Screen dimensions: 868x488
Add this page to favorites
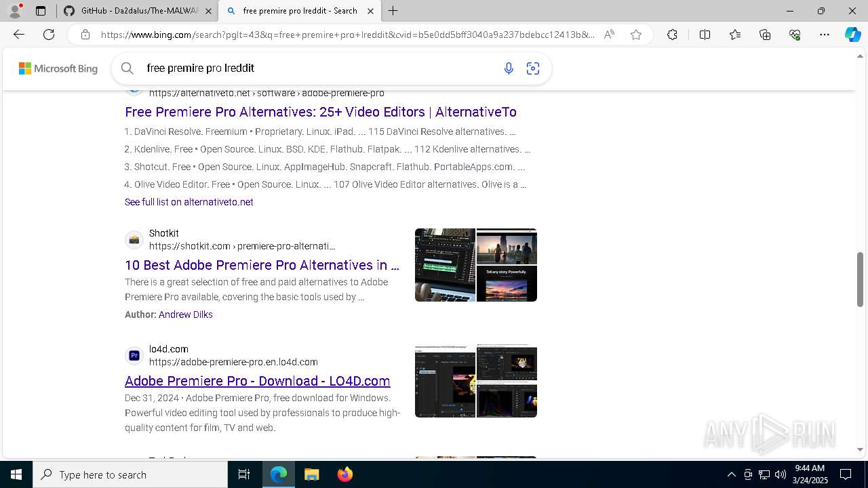pos(636,35)
